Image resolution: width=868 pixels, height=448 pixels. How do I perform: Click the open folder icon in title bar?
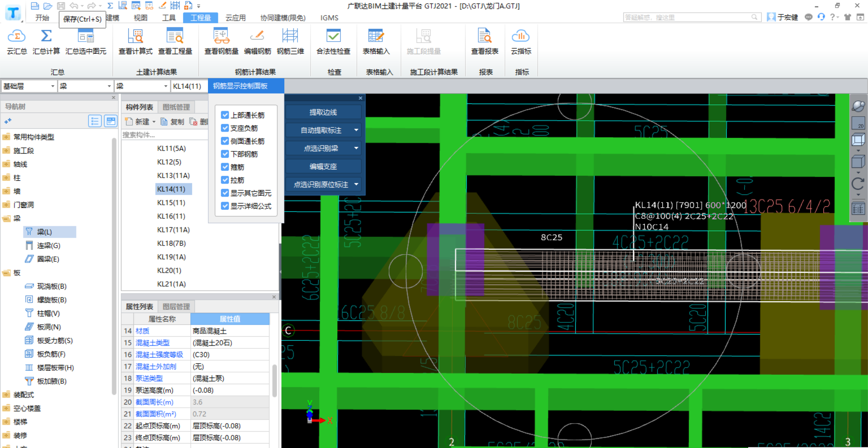click(47, 6)
